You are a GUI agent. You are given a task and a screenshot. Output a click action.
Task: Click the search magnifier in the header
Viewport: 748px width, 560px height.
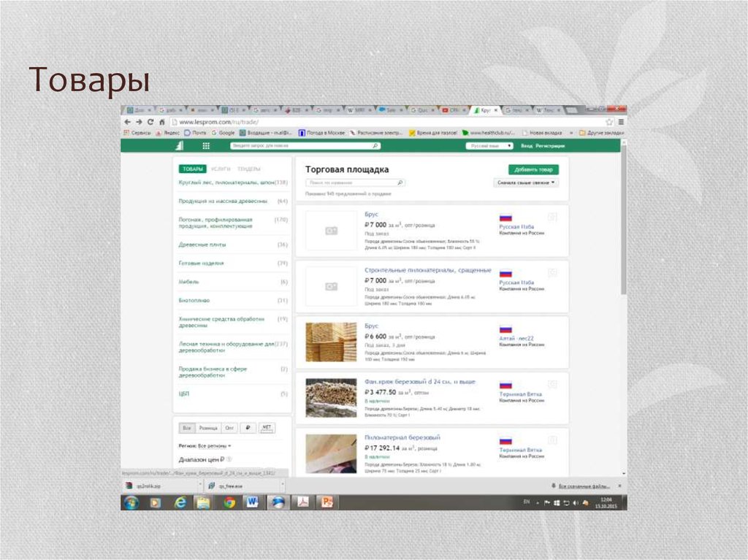[375, 145]
